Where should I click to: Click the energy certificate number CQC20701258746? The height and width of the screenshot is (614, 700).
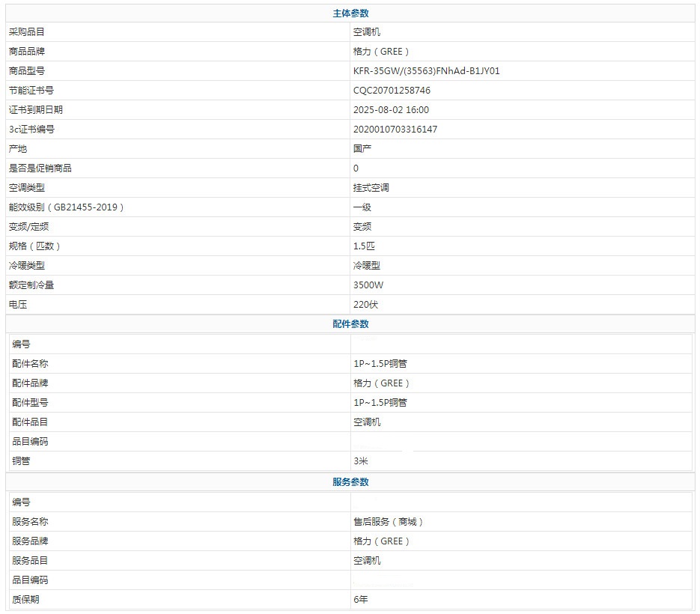392,91
